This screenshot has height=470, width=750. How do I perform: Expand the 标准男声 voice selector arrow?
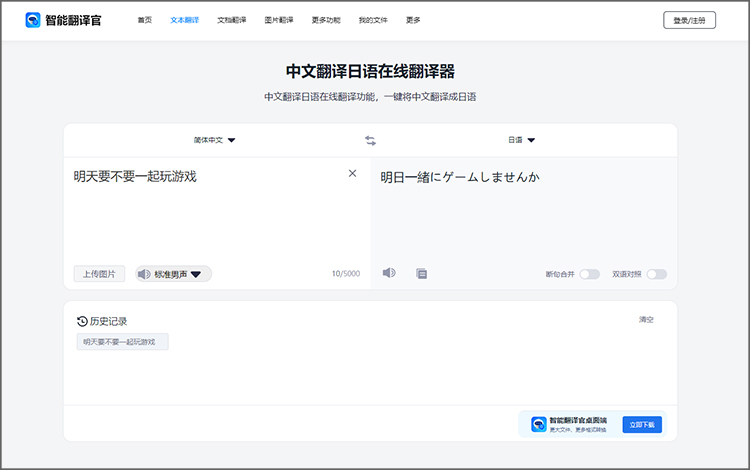tap(196, 274)
